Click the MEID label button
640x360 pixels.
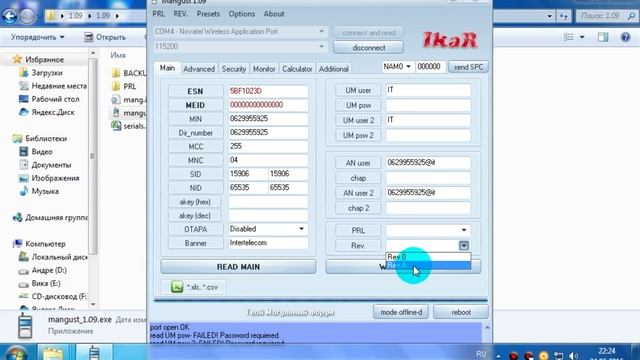tap(195, 105)
